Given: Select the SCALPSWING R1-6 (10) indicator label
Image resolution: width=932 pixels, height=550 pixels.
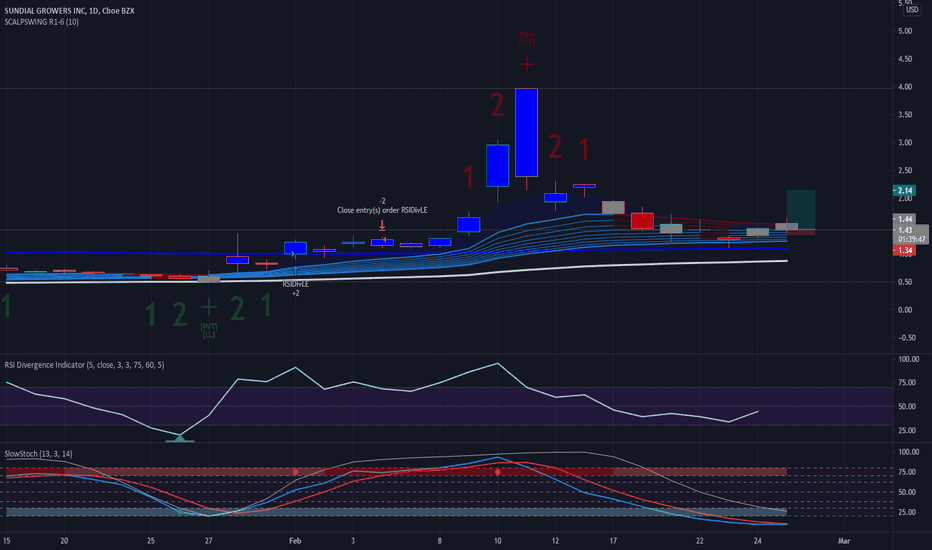Looking at the screenshot, I should tap(41, 22).
